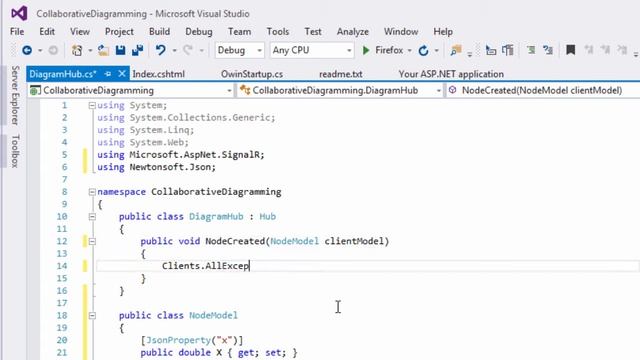640x360 pixels.
Task: Click the Find in Files toolbar icon
Action: (x=456, y=51)
